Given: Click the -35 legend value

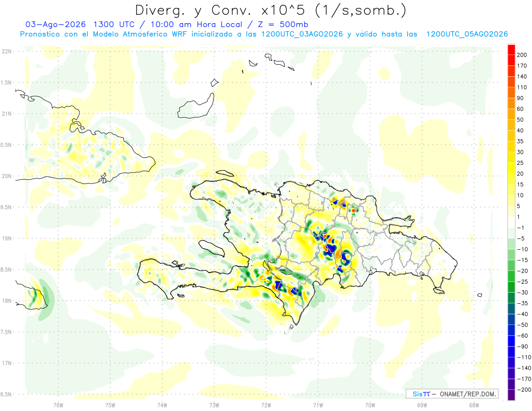Looking at the screenshot, I should [523, 303].
